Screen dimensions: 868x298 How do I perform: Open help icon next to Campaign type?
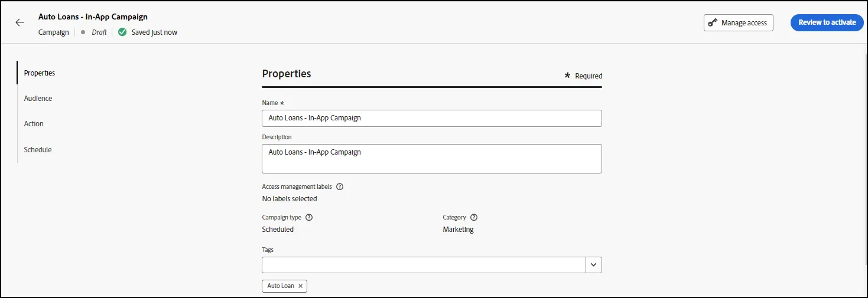(309, 217)
